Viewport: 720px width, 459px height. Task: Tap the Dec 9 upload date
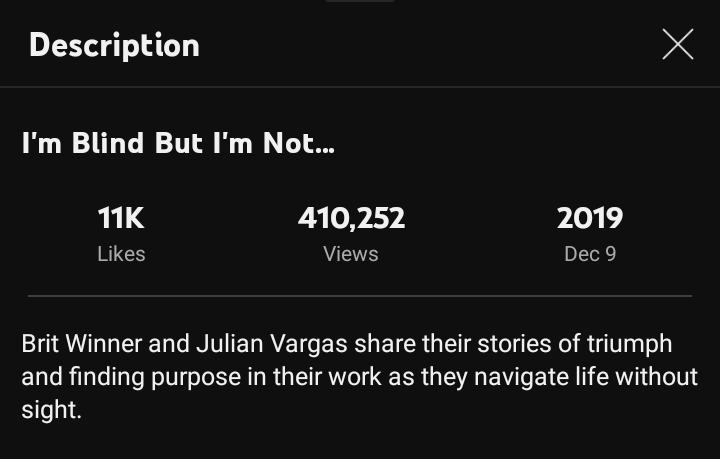590,254
